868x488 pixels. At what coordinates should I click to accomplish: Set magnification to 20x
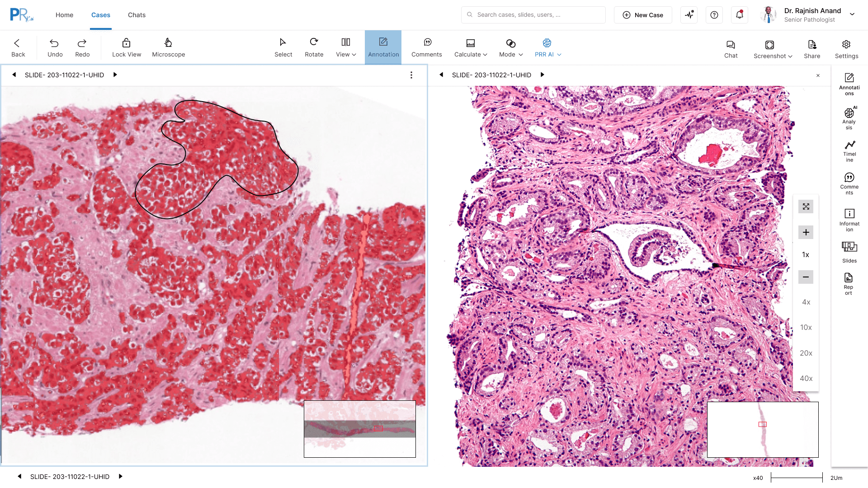coord(806,353)
